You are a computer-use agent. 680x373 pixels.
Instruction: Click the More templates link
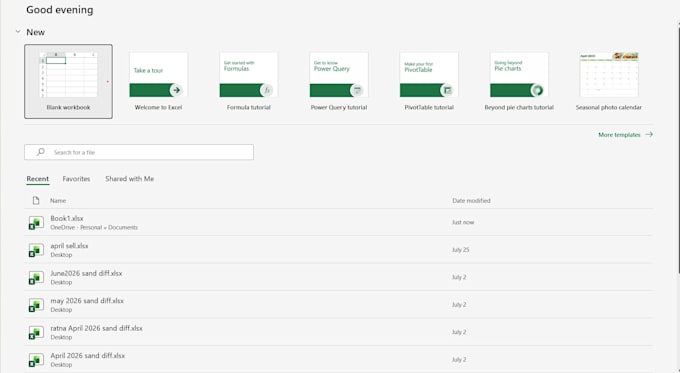coord(625,134)
